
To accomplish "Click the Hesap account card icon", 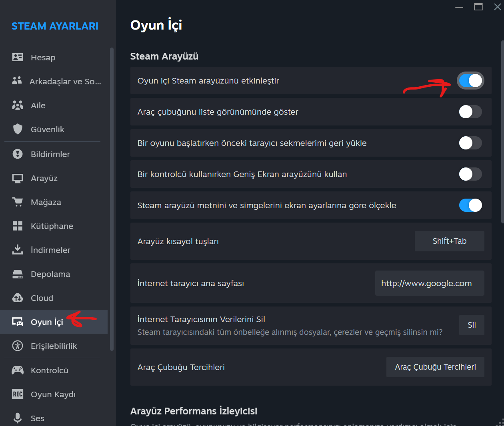I will 18,57.
